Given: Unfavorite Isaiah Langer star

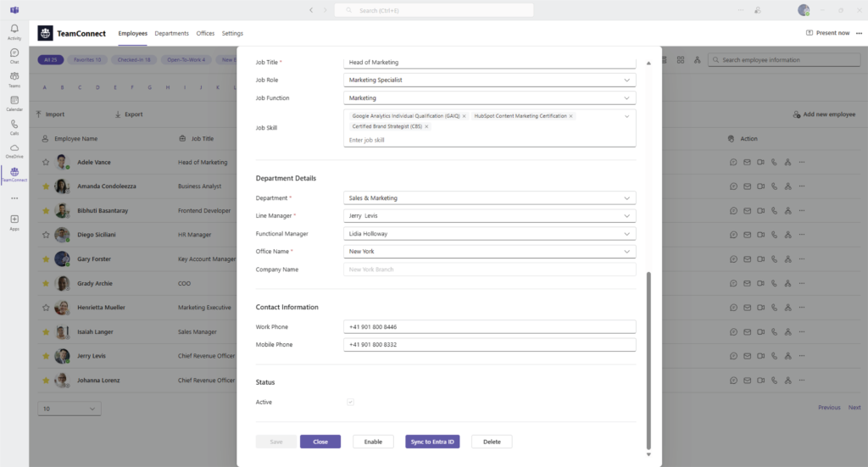Looking at the screenshot, I should pyautogui.click(x=46, y=331).
